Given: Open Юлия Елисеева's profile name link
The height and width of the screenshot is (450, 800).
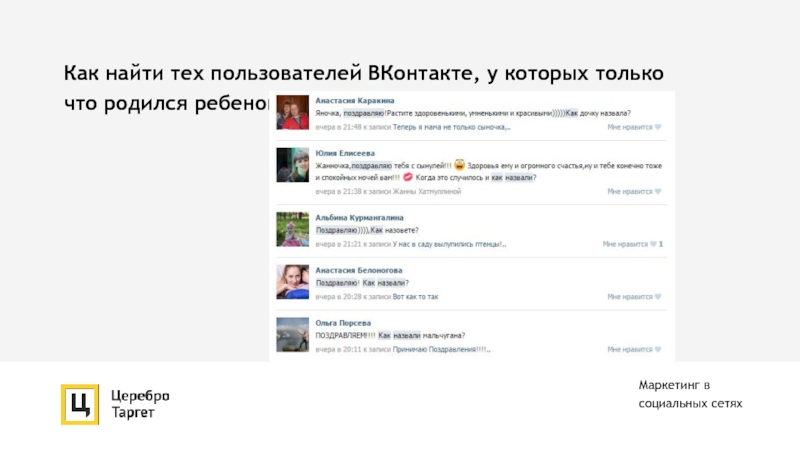Looking at the screenshot, I should click(345, 153).
